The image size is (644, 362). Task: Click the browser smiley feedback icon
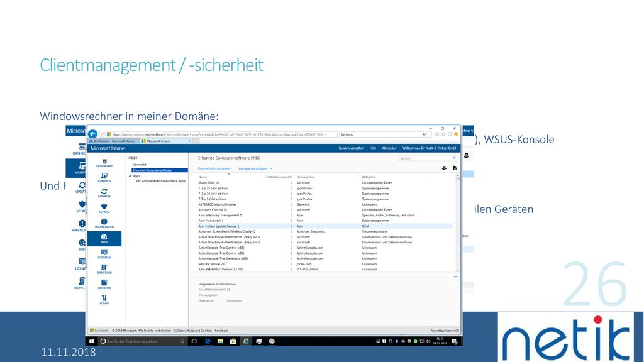tap(456, 134)
